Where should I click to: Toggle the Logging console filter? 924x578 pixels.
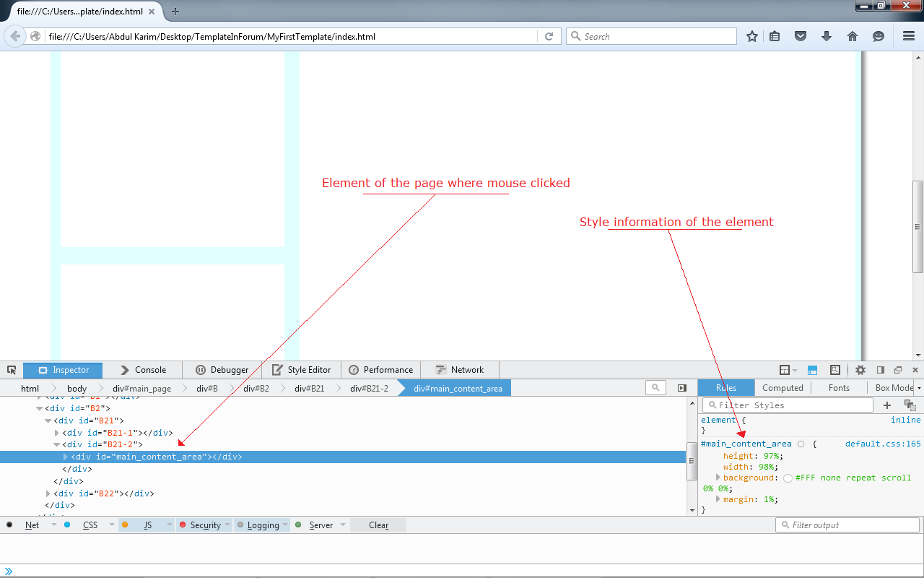tap(262, 525)
